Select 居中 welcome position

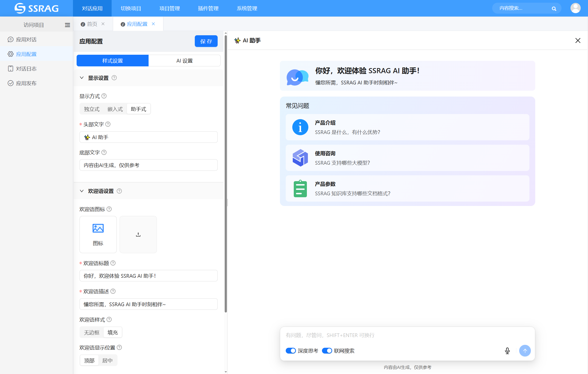coord(107,361)
